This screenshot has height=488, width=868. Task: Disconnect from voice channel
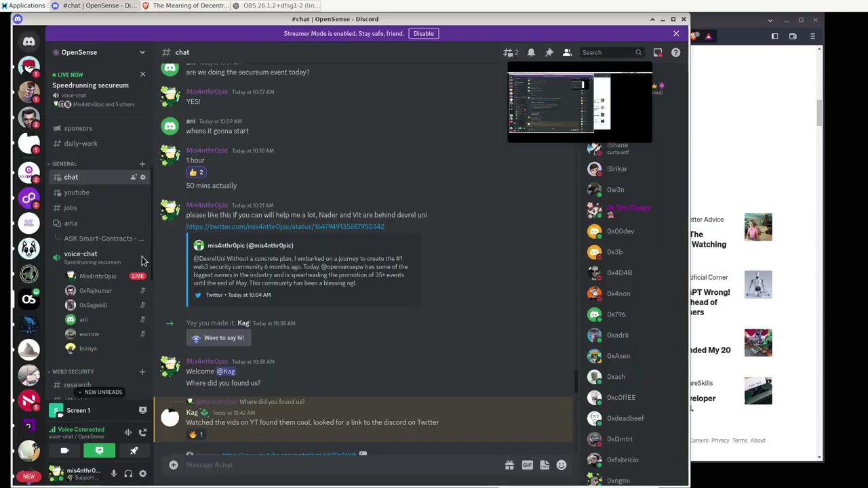coord(143,432)
